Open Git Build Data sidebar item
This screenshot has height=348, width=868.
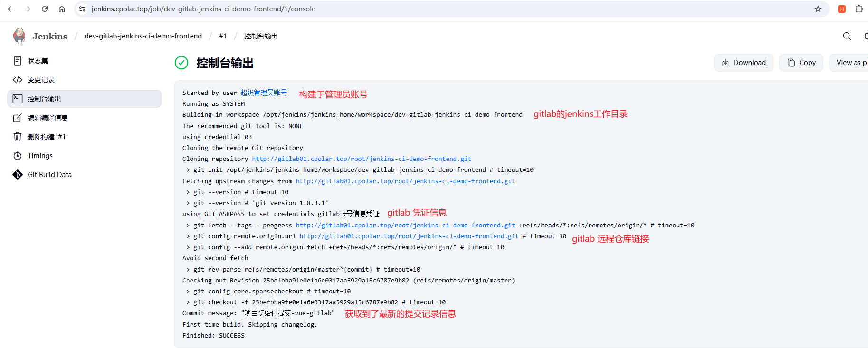click(x=85, y=175)
